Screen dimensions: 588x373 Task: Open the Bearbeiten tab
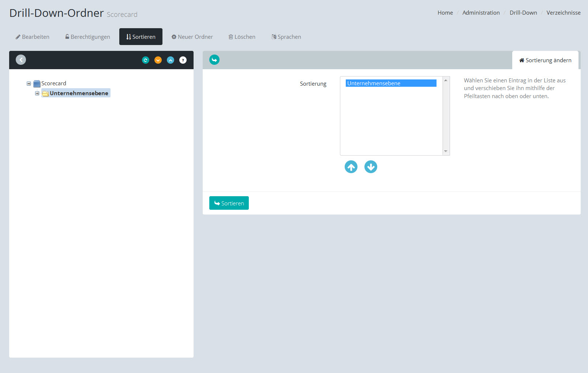[32, 37]
